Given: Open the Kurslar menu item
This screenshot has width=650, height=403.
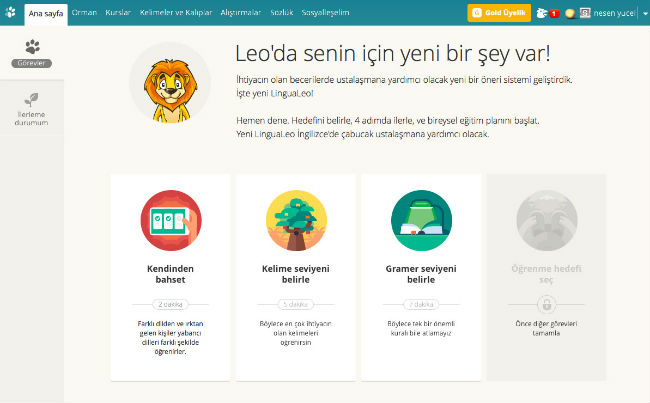Looking at the screenshot, I should 118,13.
